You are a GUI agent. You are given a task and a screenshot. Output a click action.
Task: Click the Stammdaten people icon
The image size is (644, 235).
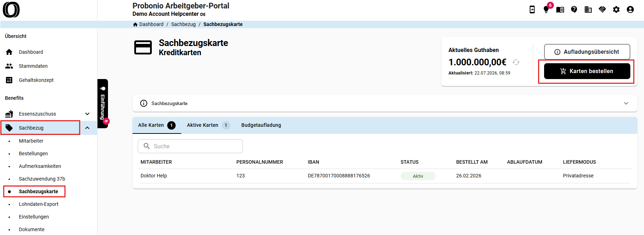click(x=9, y=66)
